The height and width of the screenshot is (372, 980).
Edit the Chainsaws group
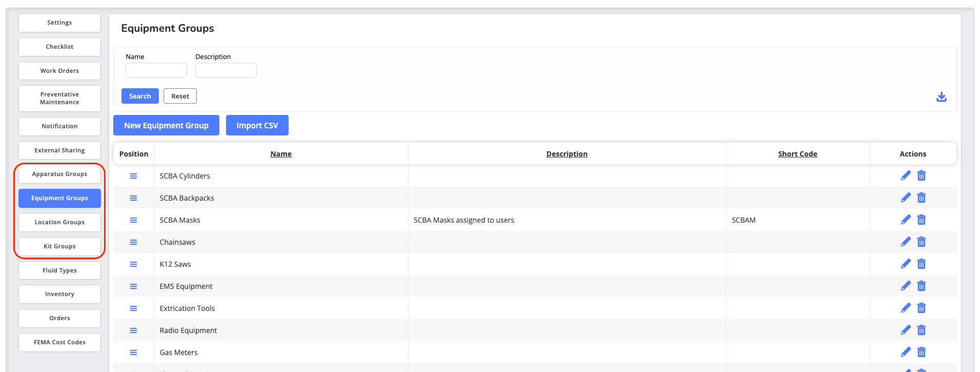pos(906,242)
